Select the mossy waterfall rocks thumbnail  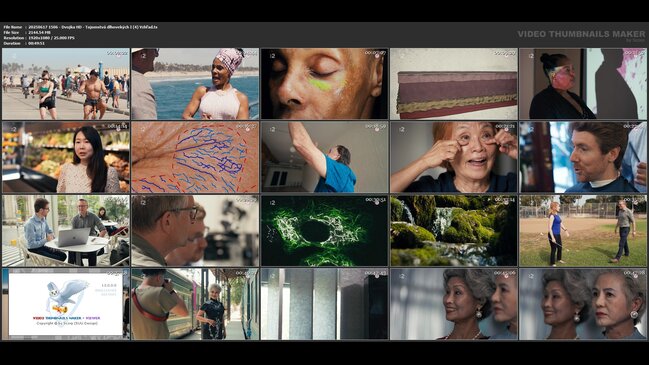pyautogui.click(x=454, y=231)
